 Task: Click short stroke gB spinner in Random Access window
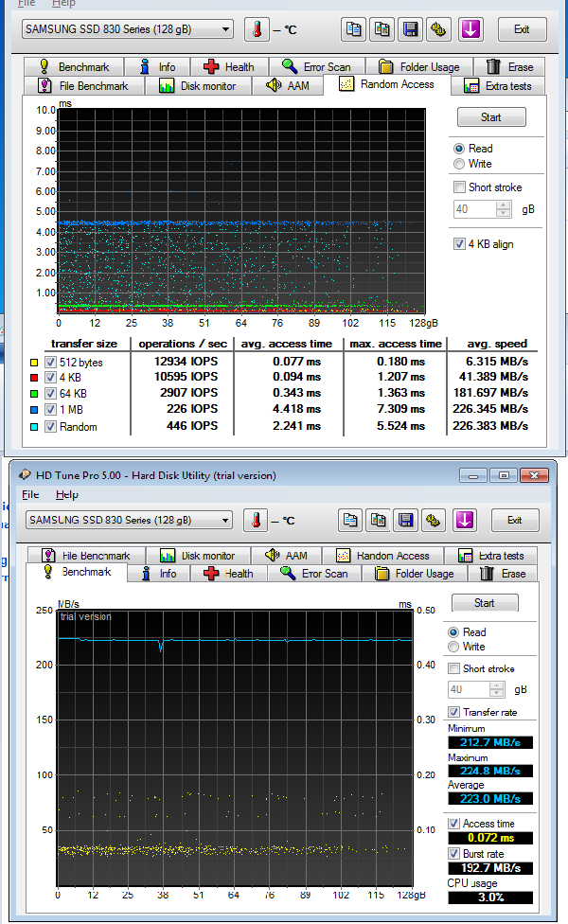coord(504,209)
